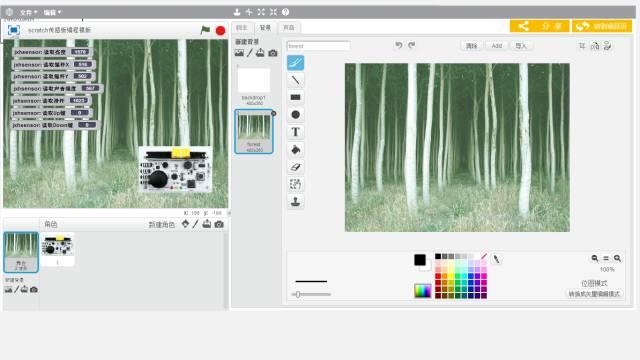Screen dimensions: 640x360
Task: Undo the last paint editor action
Action: [x=399, y=45]
